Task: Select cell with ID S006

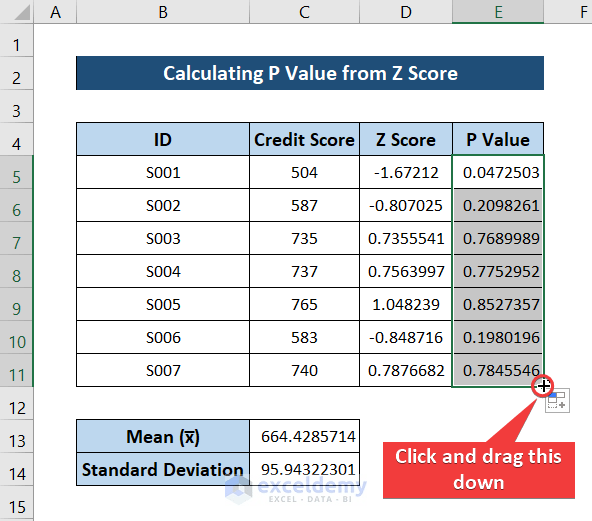Action: (x=163, y=337)
